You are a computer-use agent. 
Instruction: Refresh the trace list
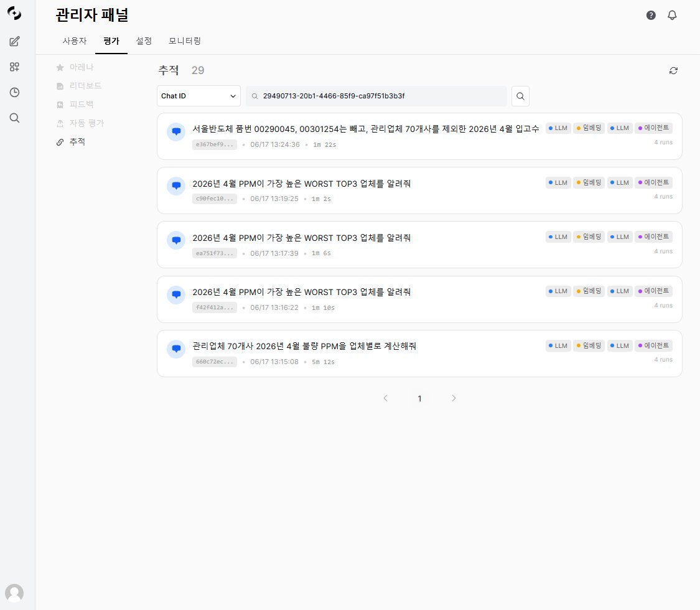coord(673,70)
